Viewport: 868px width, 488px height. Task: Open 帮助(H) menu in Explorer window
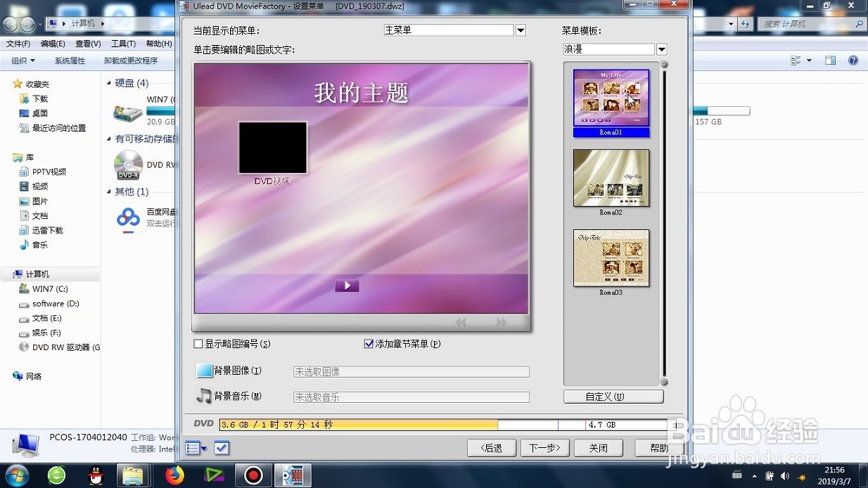click(x=159, y=43)
